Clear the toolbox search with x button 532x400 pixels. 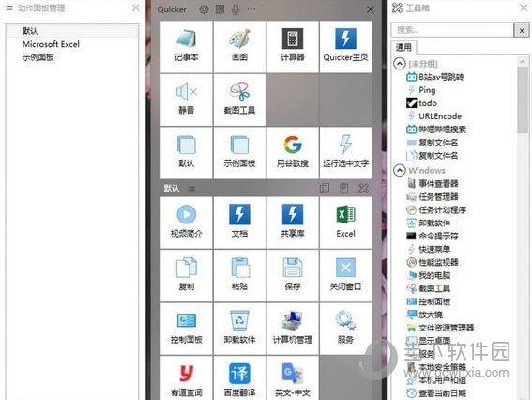pyautogui.click(x=522, y=30)
